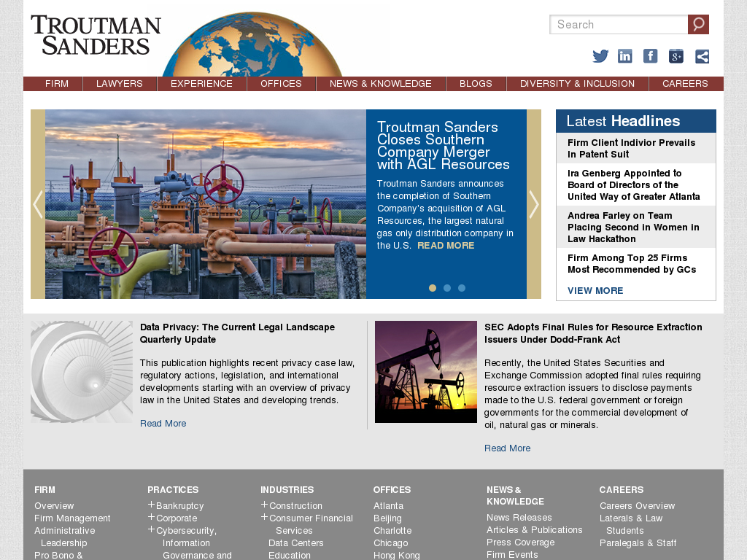Open the FIRM menu in navigation bar
Screen dimensions: 747x560
coord(57,84)
